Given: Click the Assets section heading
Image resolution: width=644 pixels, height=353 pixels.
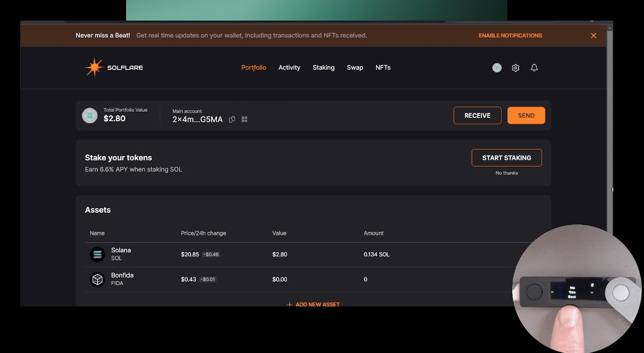Looking at the screenshot, I should pyautogui.click(x=98, y=210).
